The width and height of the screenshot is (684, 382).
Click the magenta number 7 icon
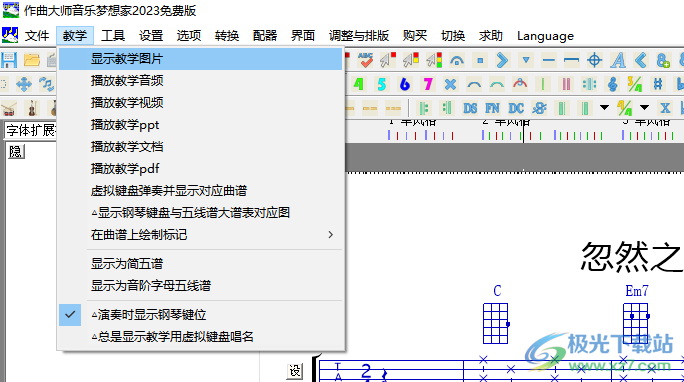(428, 84)
